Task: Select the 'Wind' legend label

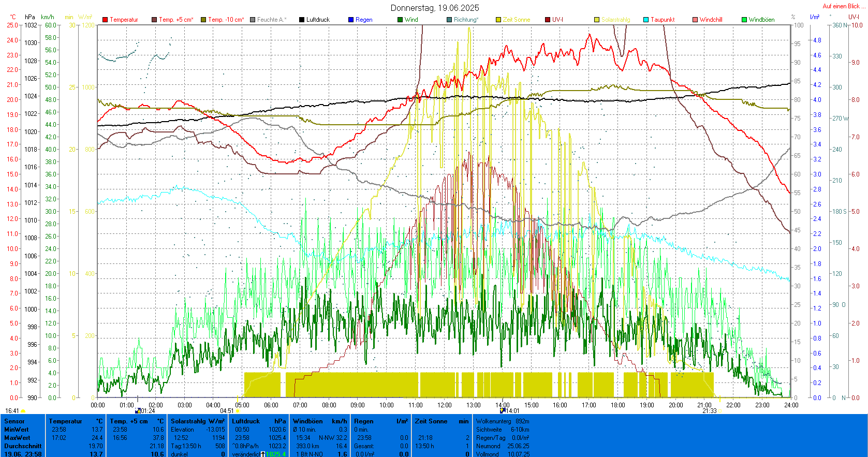Action: pyautogui.click(x=411, y=20)
